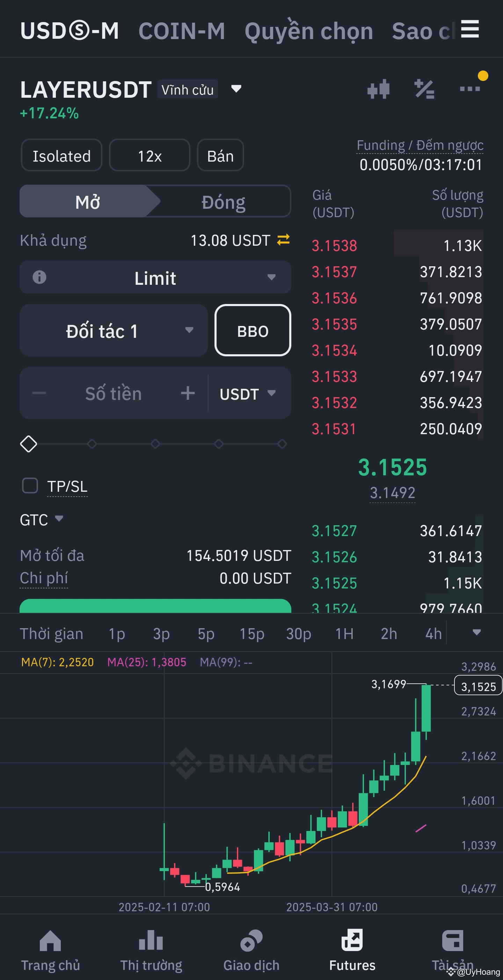Viewport: 503px width, 980px height.
Task: Tap the green open order button
Action: 155,606
